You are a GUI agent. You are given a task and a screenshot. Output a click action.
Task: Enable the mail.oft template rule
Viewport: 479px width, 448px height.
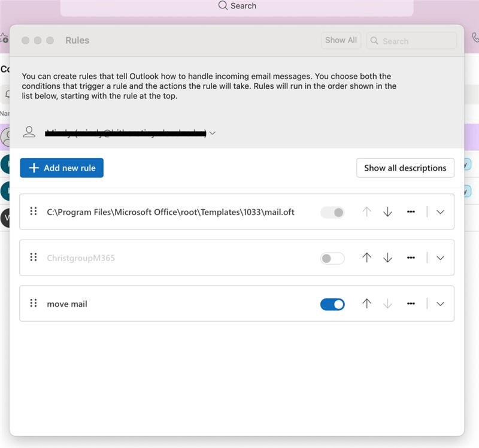(x=332, y=211)
